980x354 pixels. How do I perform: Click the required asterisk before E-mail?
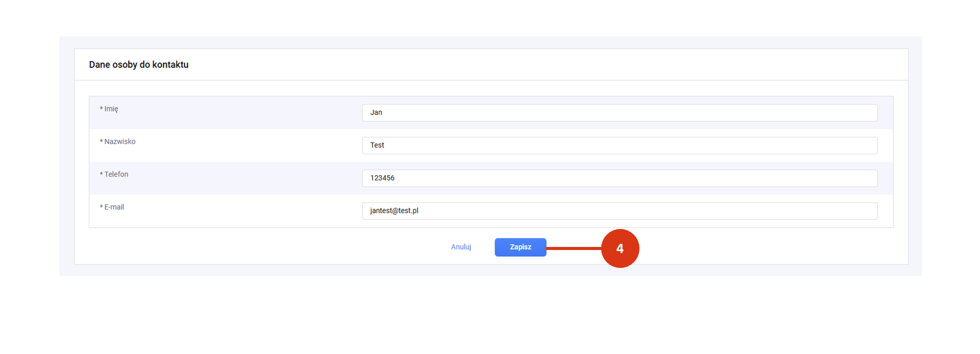[x=101, y=207]
